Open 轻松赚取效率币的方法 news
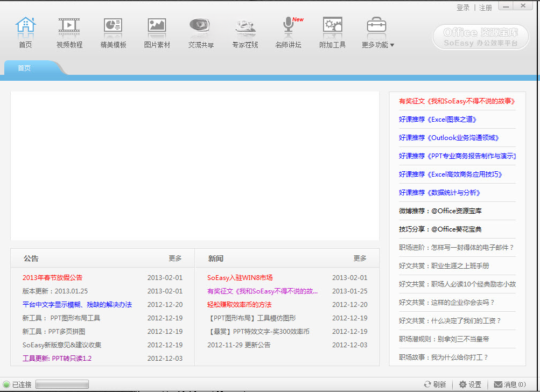Screen dimensions: 540x392 [x=240, y=305]
